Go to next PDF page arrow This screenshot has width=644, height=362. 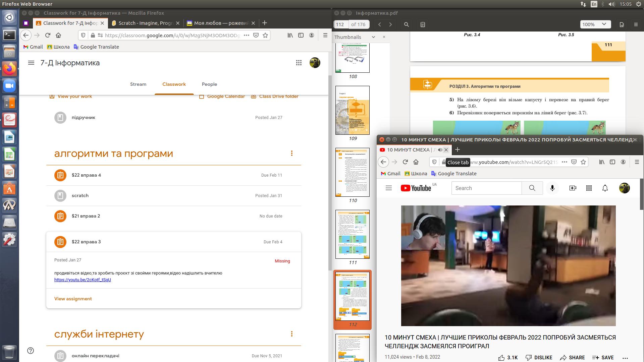pos(390,24)
